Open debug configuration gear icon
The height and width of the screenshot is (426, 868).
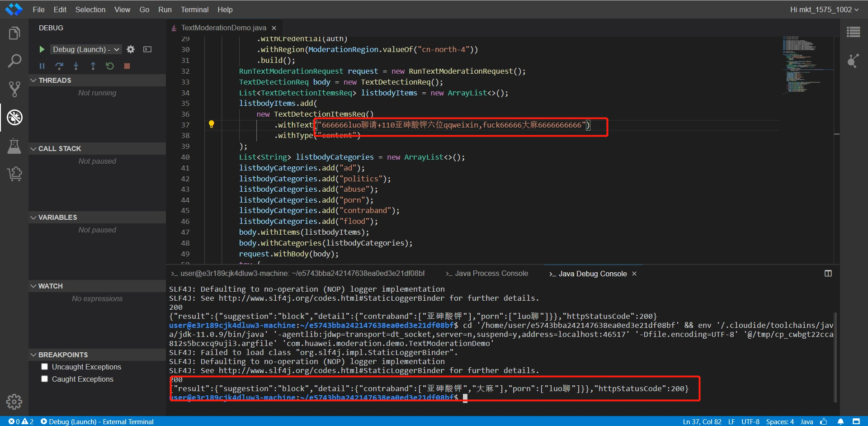pos(131,49)
